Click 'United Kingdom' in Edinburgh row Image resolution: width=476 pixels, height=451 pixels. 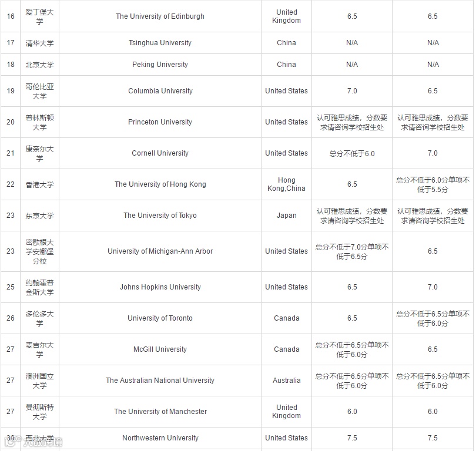coord(287,16)
